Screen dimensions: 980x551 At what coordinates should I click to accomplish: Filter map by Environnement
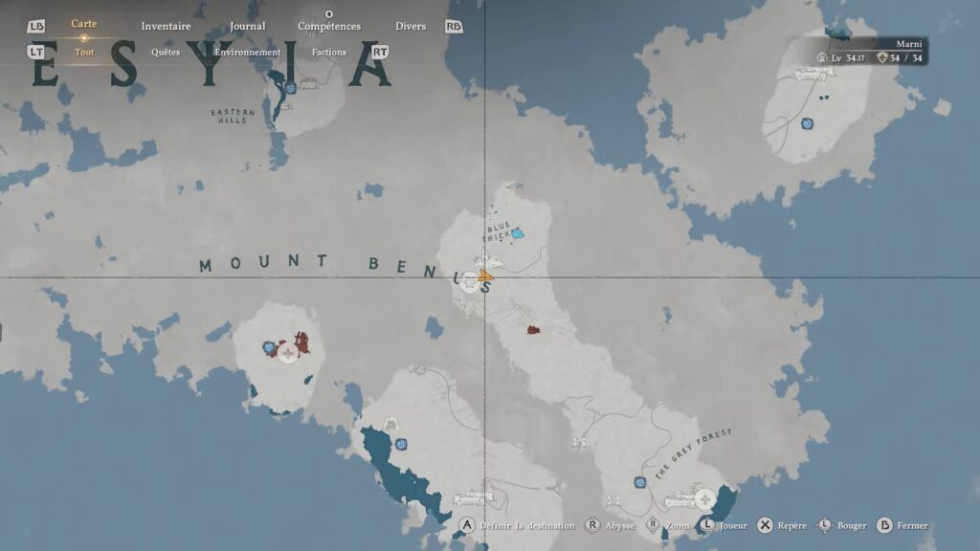[x=248, y=53]
